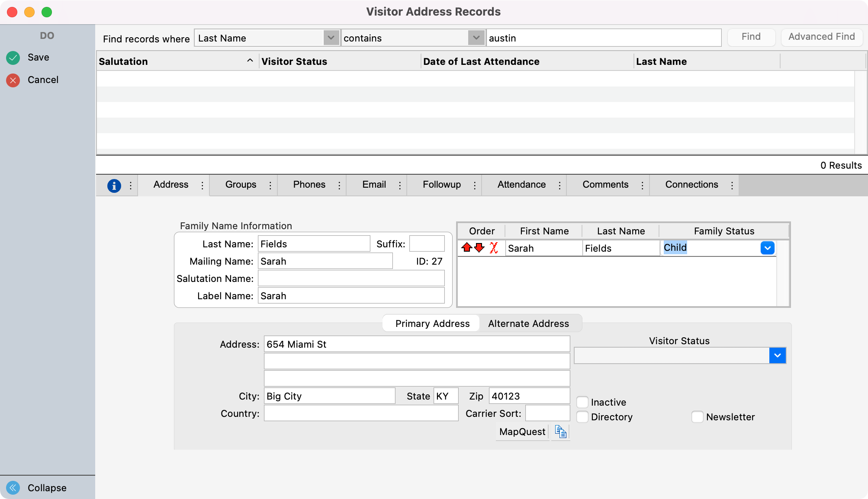This screenshot has width=868, height=499.
Task: Save the record using the green check icon
Action: [x=13, y=58]
